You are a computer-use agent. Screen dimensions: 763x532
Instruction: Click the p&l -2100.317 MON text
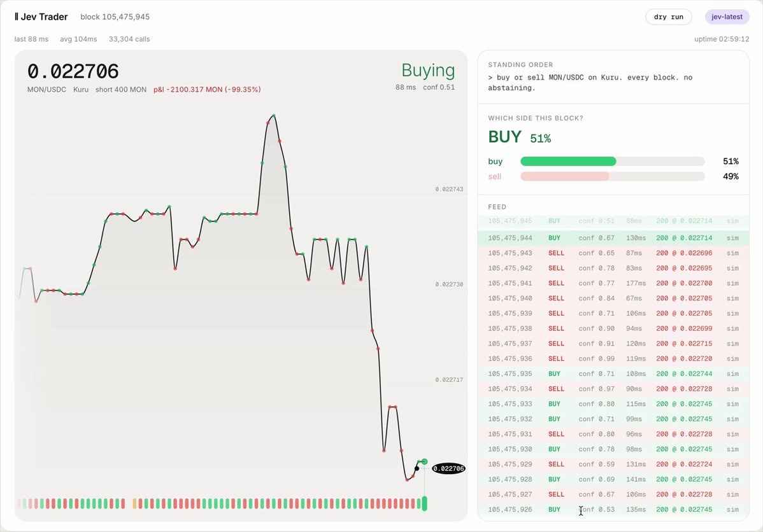pyautogui.click(x=207, y=90)
